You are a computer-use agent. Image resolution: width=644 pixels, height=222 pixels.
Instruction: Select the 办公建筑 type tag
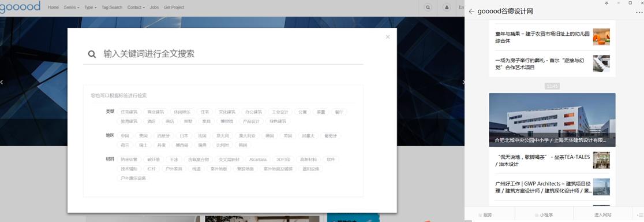[253, 112]
